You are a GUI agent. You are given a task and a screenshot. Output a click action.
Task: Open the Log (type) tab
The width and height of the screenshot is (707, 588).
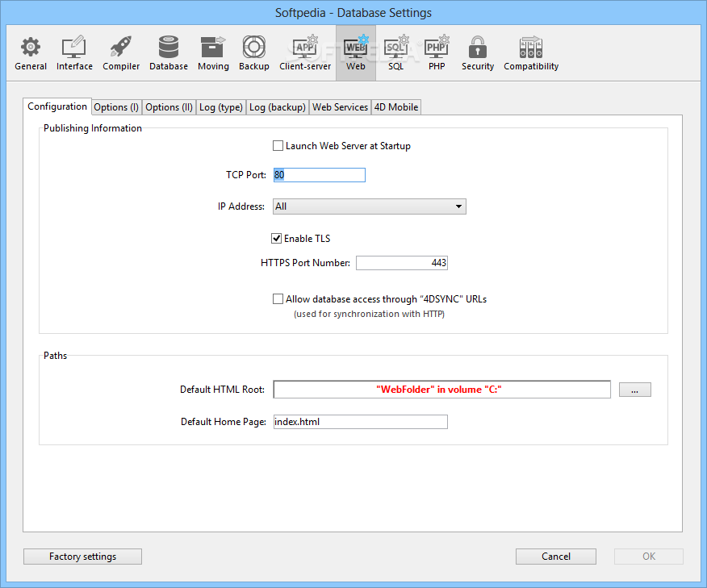(x=221, y=107)
